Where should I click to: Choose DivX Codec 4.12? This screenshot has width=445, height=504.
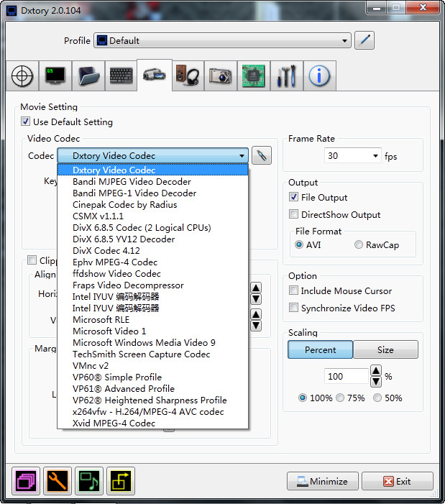pos(152,251)
